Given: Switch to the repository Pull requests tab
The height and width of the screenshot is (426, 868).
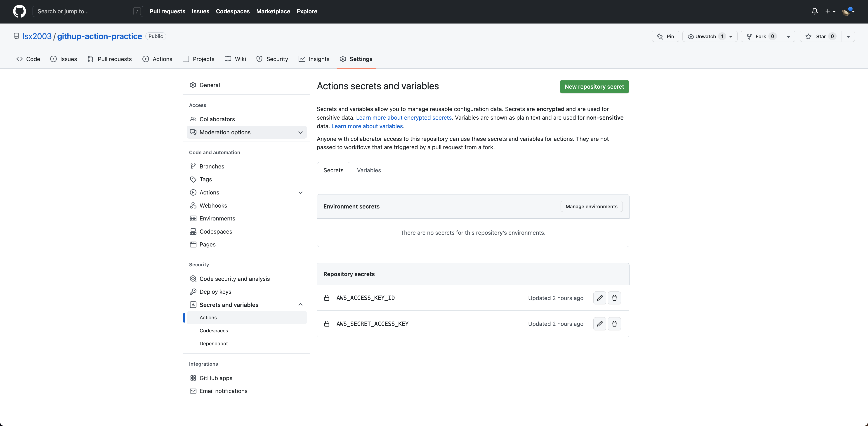Looking at the screenshot, I should (109, 59).
